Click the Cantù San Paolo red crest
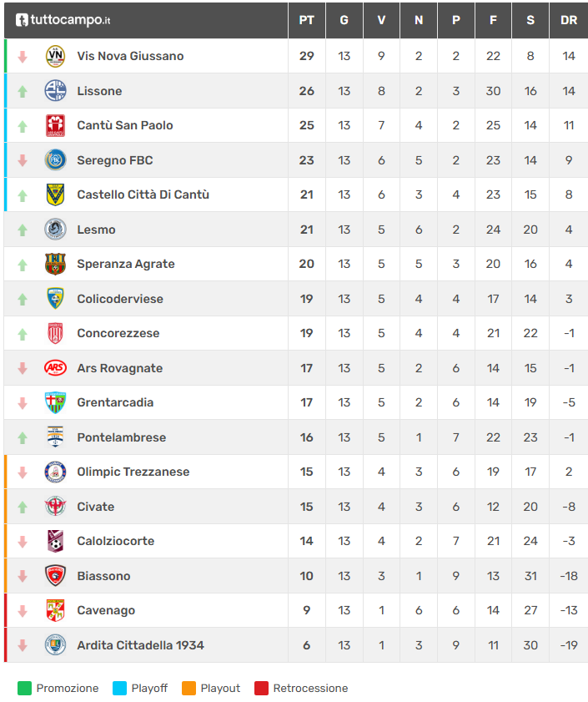The height and width of the screenshot is (702, 588). (55, 125)
